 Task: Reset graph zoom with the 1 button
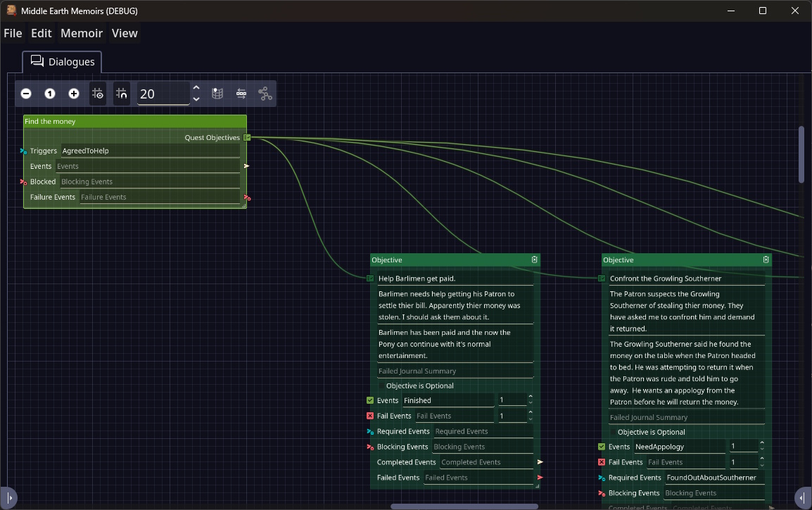(50, 94)
